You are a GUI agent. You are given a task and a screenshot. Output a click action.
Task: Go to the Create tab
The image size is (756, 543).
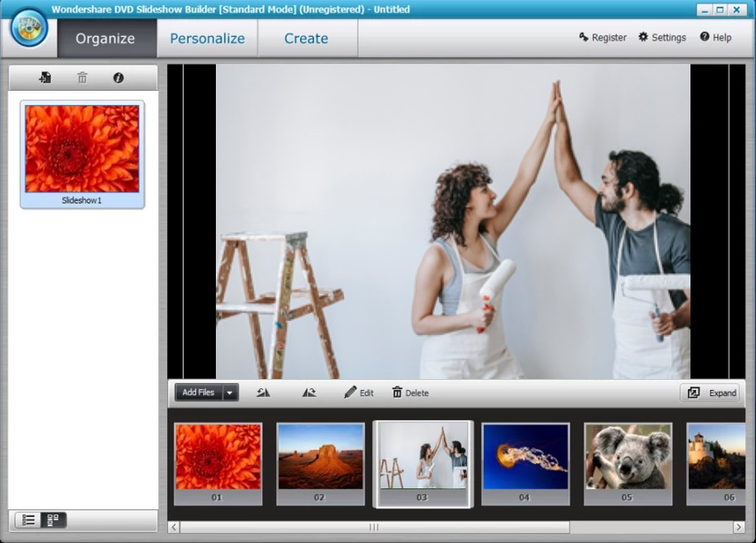306,38
